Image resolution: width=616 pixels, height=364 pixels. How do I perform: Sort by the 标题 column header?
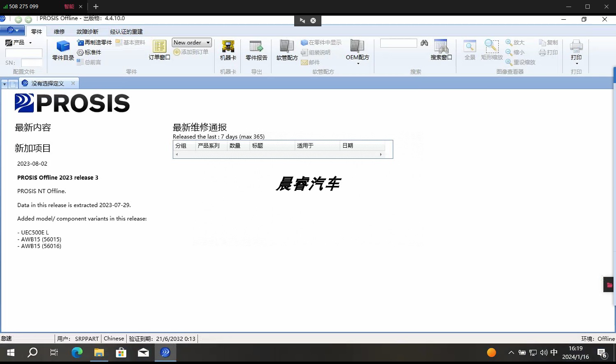click(x=272, y=146)
